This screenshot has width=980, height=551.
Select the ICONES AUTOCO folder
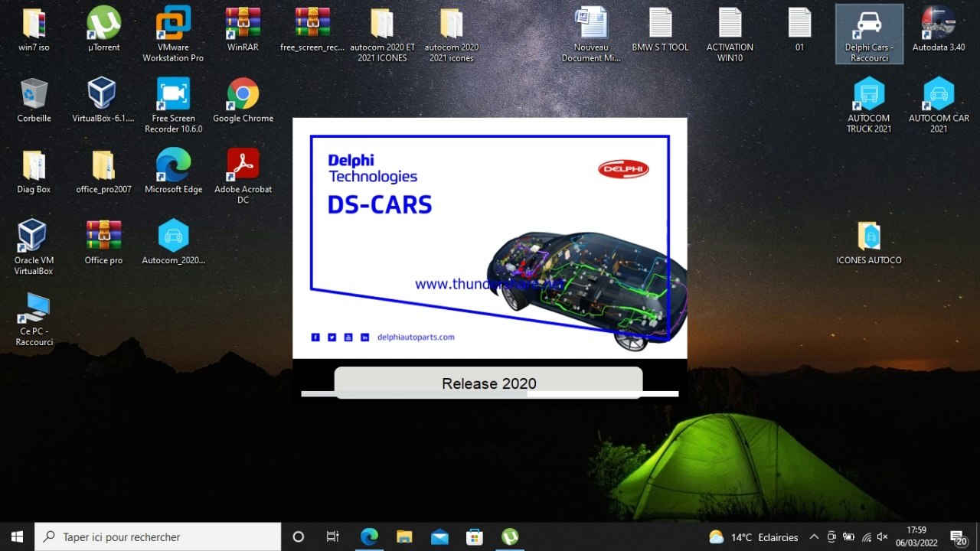tap(869, 243)
